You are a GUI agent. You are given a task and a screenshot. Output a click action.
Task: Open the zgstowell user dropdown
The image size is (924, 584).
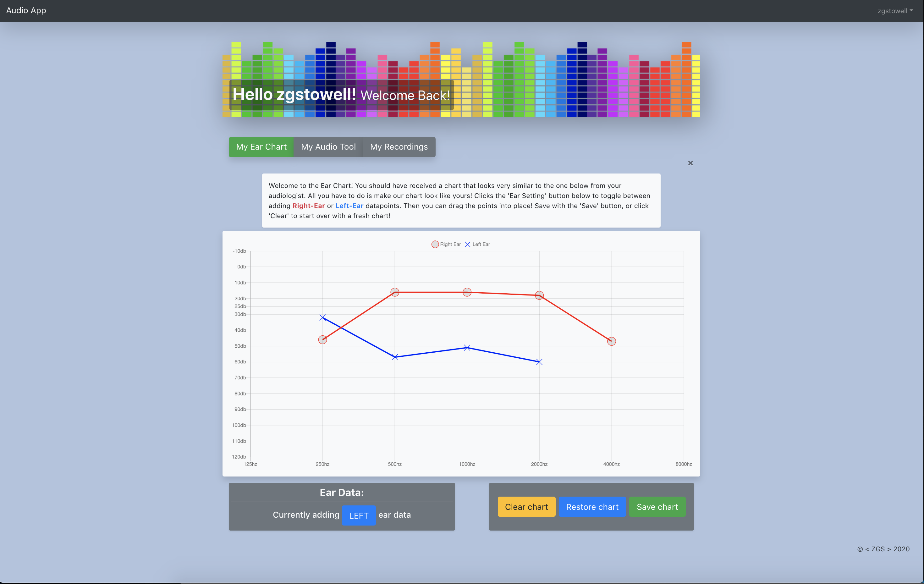[x=895, y=11]
